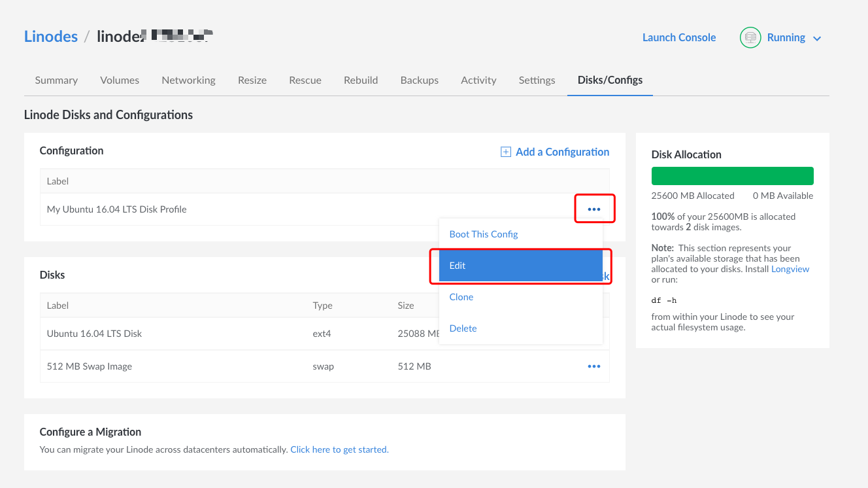Choose Delete from the context menu

click(x=463, y=328)
